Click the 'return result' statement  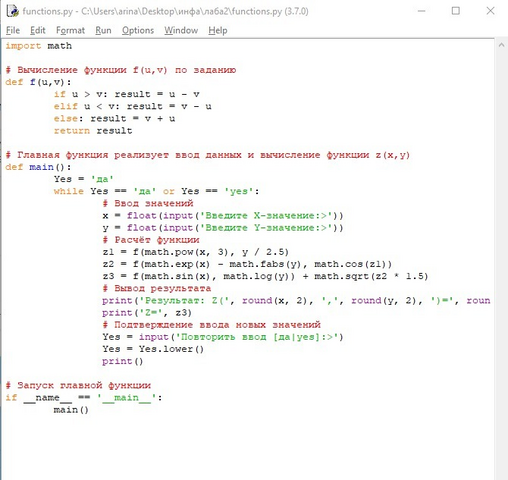[93, 130]
